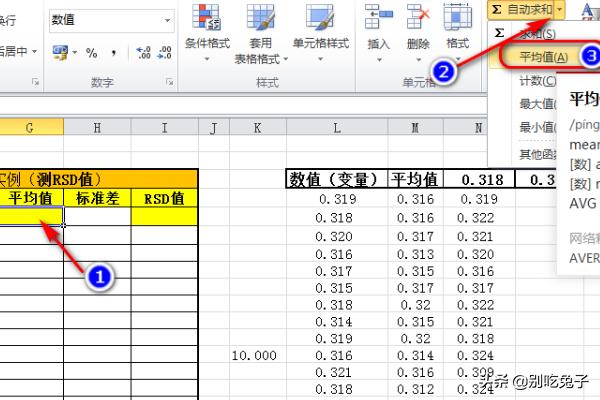600x400 pixels.
Task: Select the empty cell under 标准差
Action: [x=97, y=216]
